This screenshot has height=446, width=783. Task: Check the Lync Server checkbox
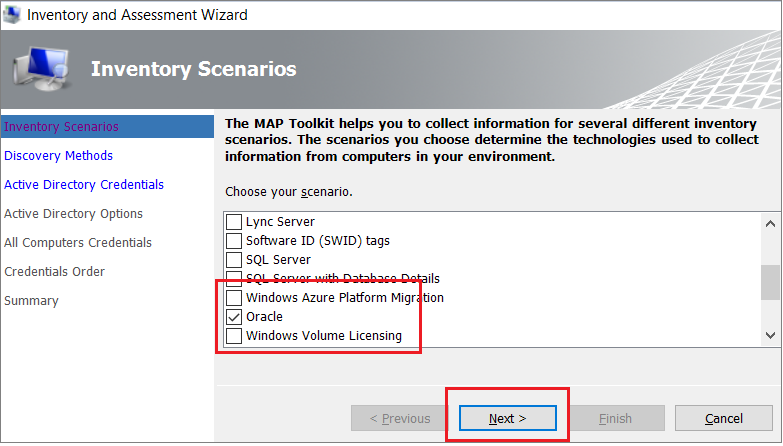coord(233,222)
